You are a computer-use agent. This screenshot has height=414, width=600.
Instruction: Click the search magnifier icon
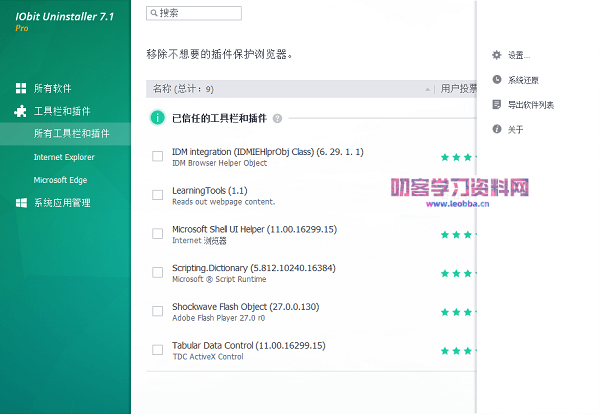[154, 13]
